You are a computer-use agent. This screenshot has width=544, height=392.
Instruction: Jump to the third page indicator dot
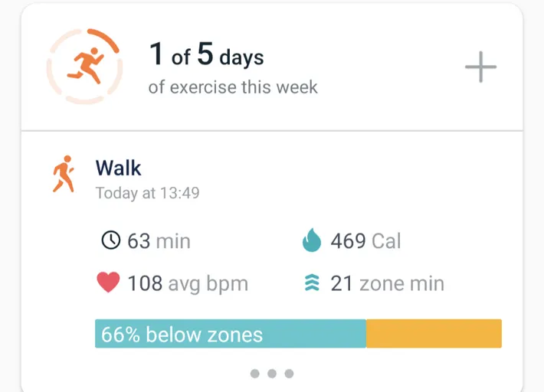[289, 374]
